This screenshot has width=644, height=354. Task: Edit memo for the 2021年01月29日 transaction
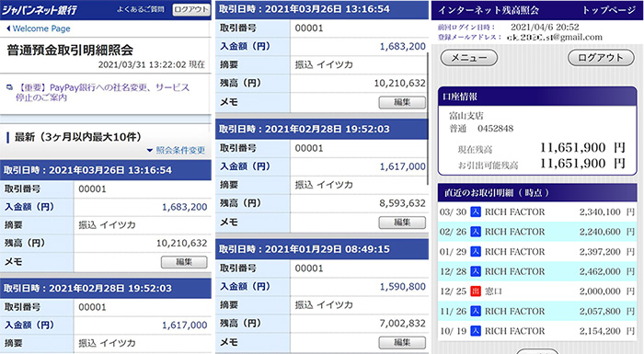point(402,342)
